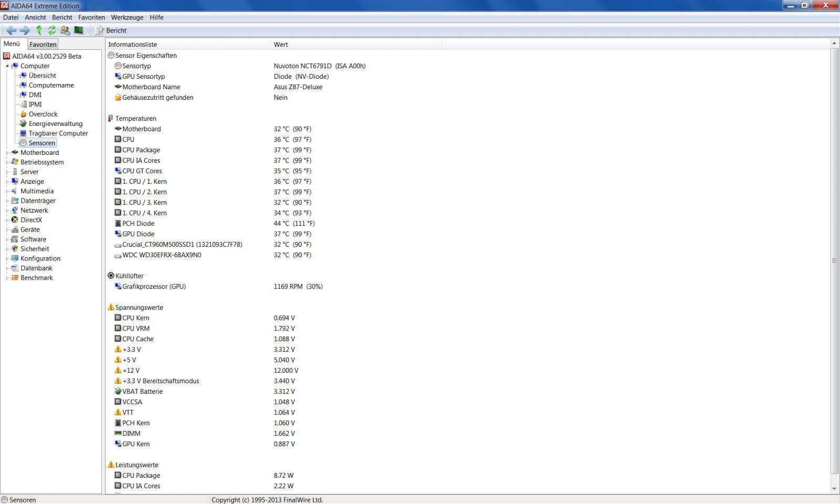This screenshot has width=840, height=504.
Task: Click the Leistungswerte warning section icon
Action: click(111, 465)
